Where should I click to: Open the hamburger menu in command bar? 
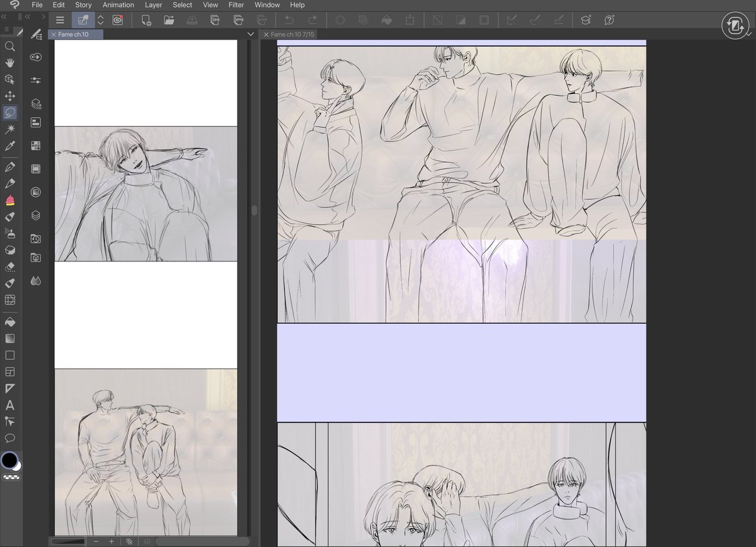pos(60,20)
